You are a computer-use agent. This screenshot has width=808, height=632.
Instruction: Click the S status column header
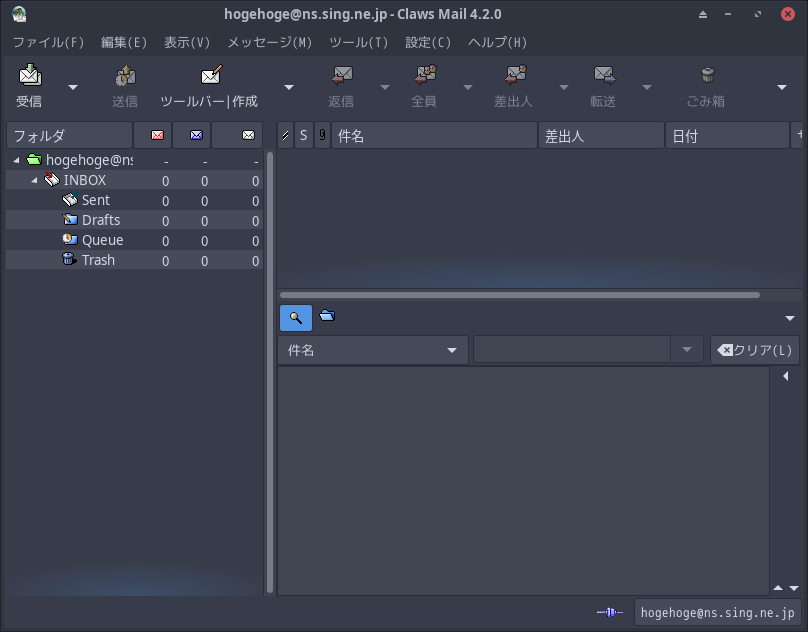tap(304, 136)
